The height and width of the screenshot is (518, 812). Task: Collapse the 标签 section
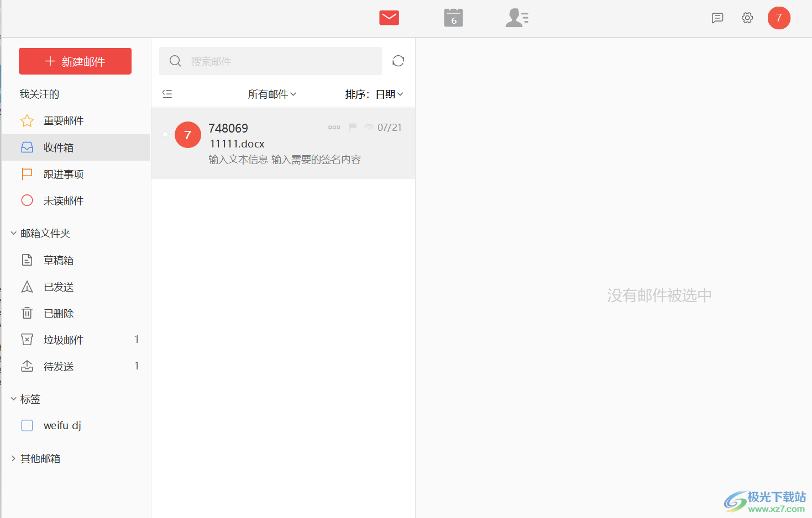[13, 399]
